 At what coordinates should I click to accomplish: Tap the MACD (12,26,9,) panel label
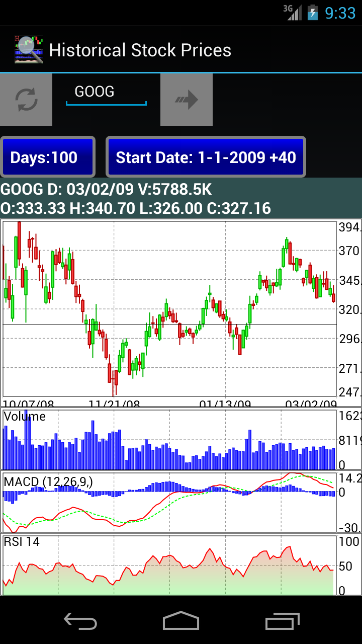click(48, 481)
